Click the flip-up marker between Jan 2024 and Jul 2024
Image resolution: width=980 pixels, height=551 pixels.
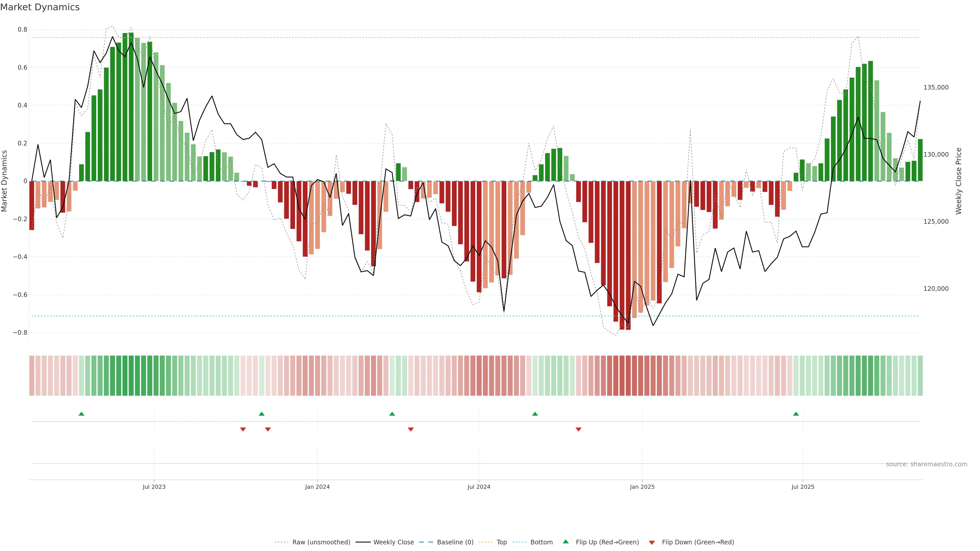pyautogui.click(x=392, y=414)
